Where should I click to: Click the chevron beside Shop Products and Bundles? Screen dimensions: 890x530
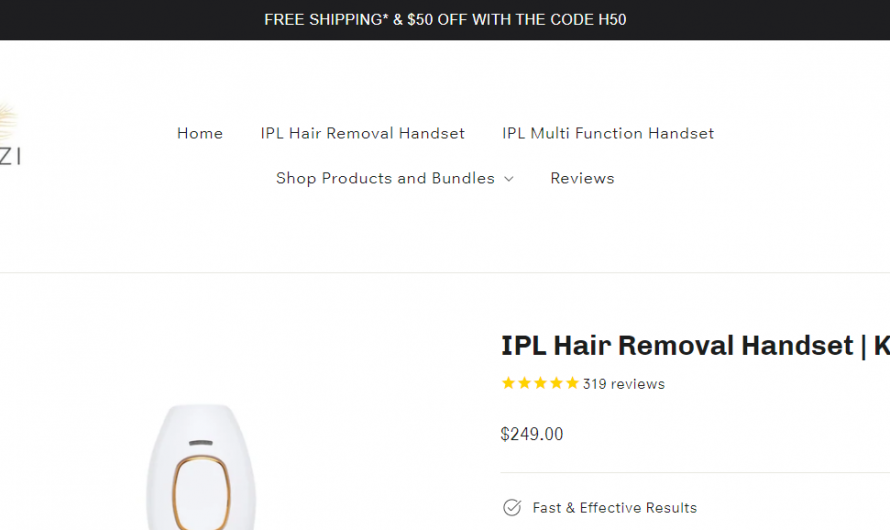click(509, 179)
